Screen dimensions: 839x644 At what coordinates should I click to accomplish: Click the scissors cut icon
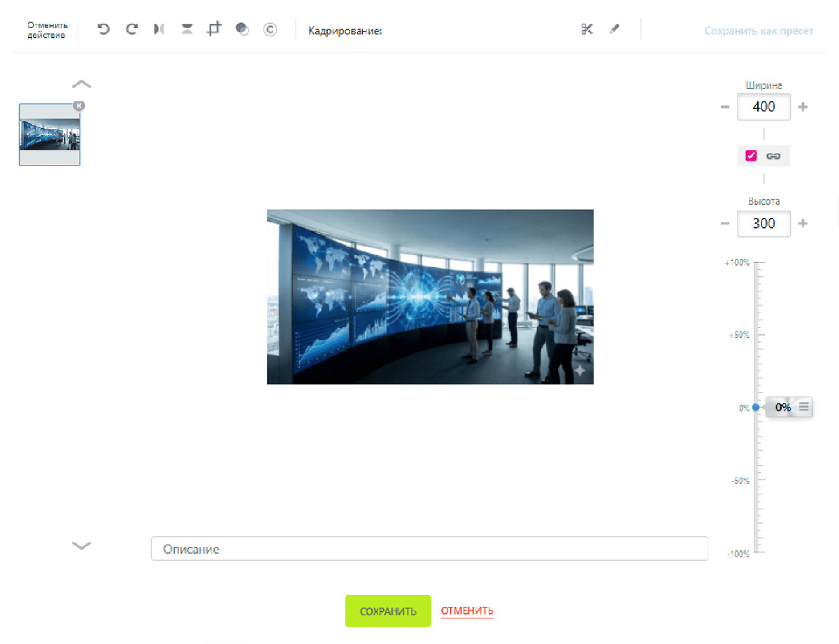587,29
